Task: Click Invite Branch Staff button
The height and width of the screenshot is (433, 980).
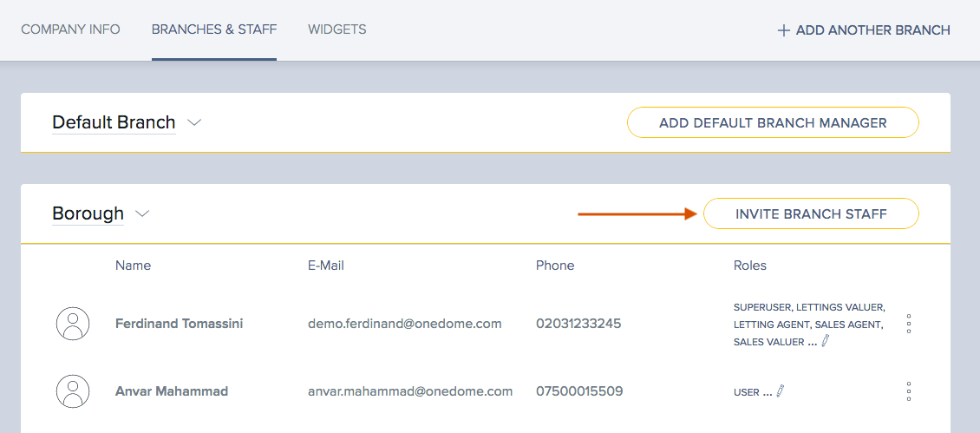Action: point(811,214)
